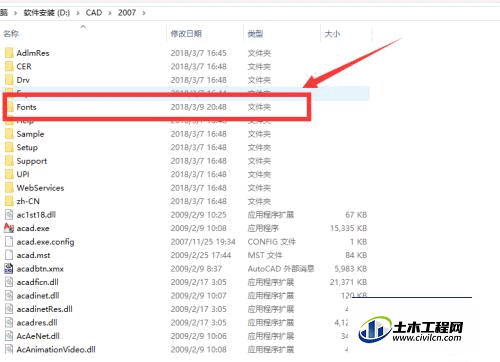Open the chevron before 软件安装 (D:)
Screen dimensions: 500x362
[x=15, y=13]
